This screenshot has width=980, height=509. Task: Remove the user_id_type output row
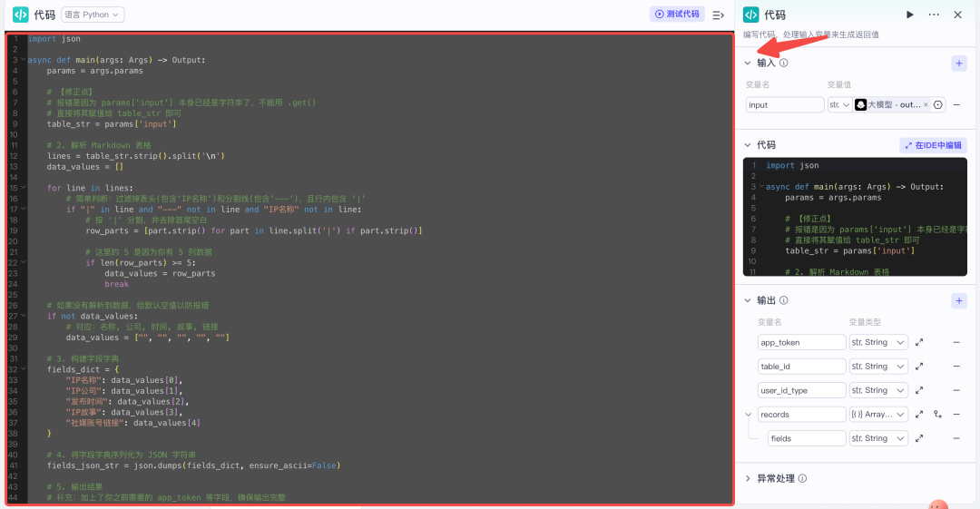pos(956,390)
